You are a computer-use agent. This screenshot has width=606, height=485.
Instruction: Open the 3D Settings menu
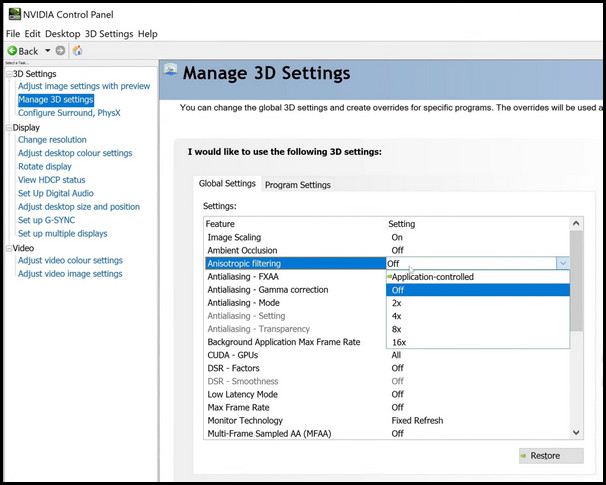pos(109,34)
